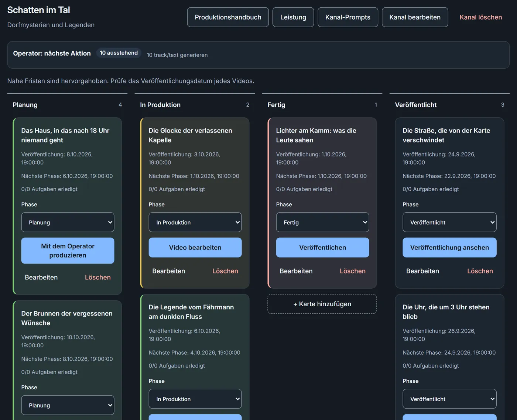The height and width of the screenshot is (420, 517).
Task: Click Löschen on the 'Die Straße' card
Action: click(480, 271)
